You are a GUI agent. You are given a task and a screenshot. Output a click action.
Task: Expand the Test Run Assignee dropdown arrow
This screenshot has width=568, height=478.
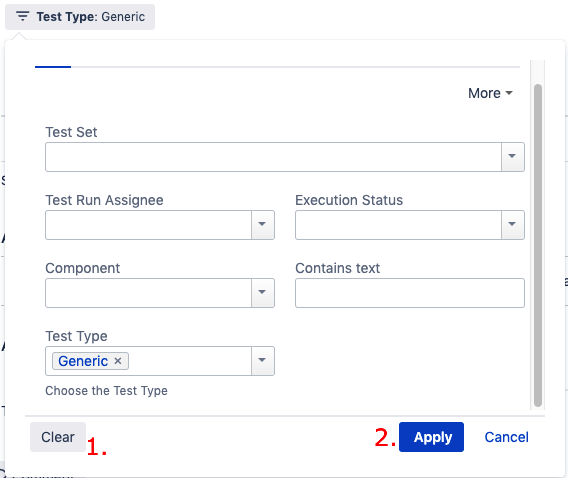262,225
